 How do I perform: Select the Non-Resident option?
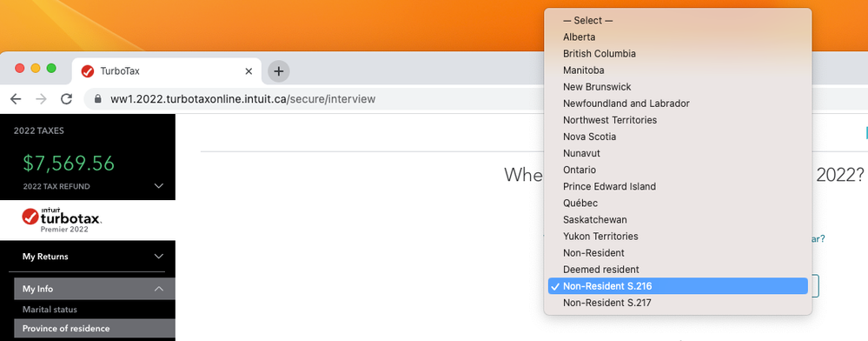click(678, 253)
